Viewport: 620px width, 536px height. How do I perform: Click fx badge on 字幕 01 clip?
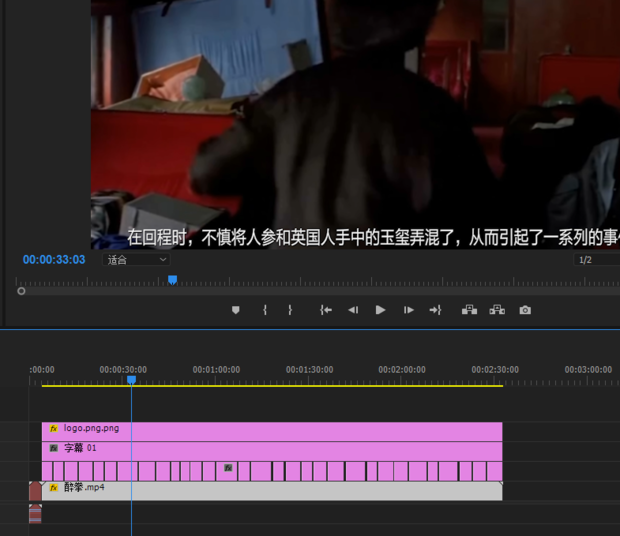click(x=54, y=448)
